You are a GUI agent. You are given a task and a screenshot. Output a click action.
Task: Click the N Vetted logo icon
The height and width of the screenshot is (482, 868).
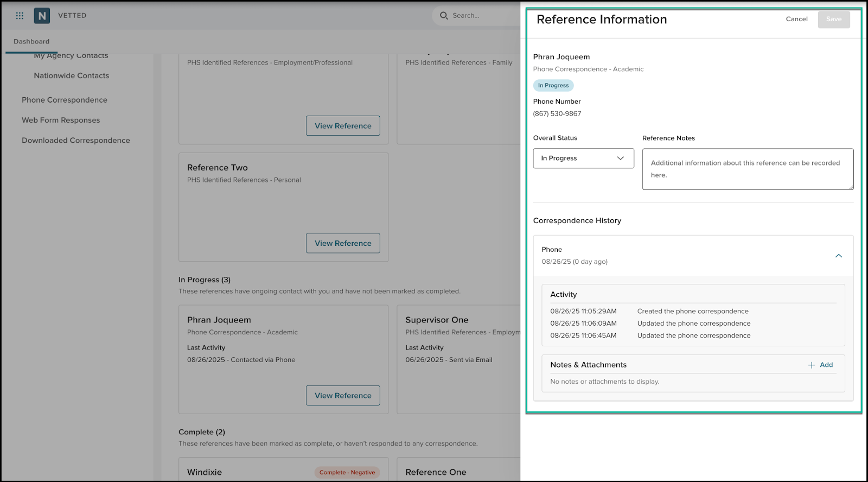click(x=42, y=16)
